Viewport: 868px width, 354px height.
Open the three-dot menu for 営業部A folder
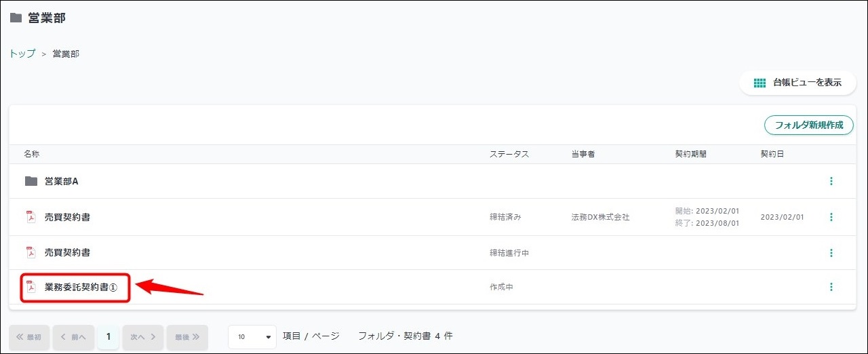coord(831,181)
